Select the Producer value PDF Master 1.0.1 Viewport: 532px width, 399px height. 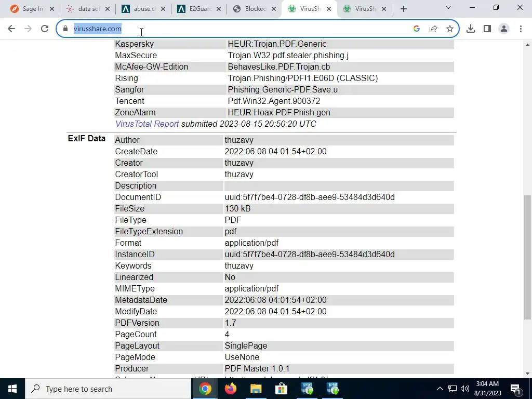tap(257, 368)
